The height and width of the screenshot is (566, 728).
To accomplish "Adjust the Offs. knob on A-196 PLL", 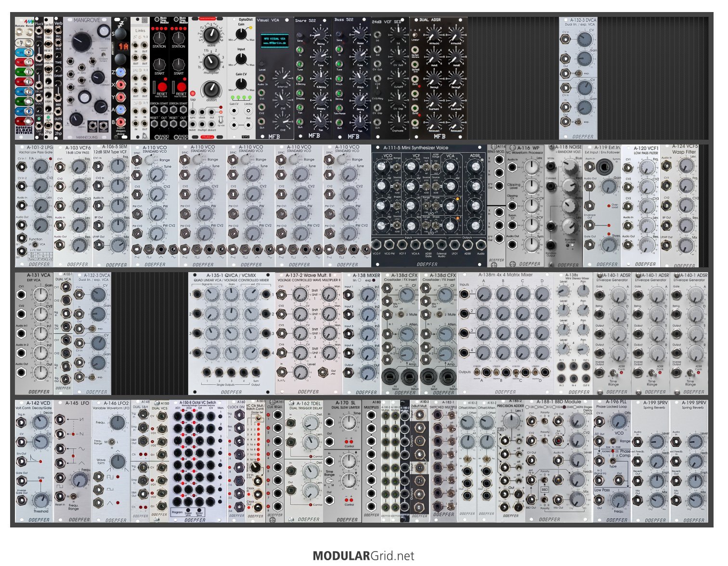I will pyautogui.click(x=618, y=422).
